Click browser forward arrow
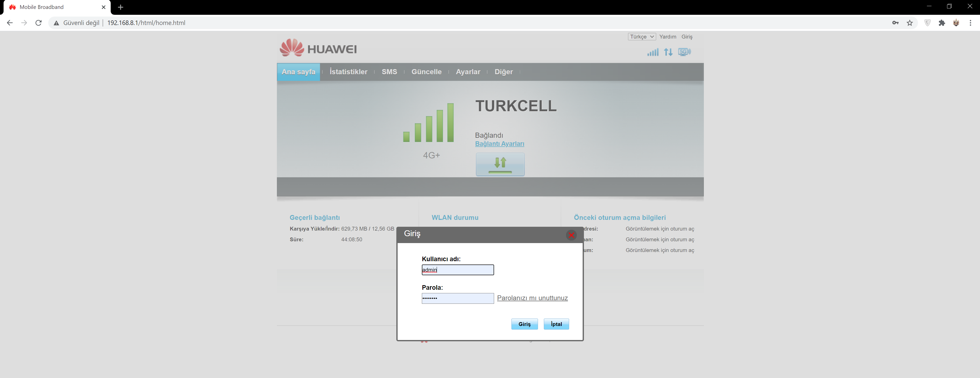980x378 pixels. (x=24, y=23)
